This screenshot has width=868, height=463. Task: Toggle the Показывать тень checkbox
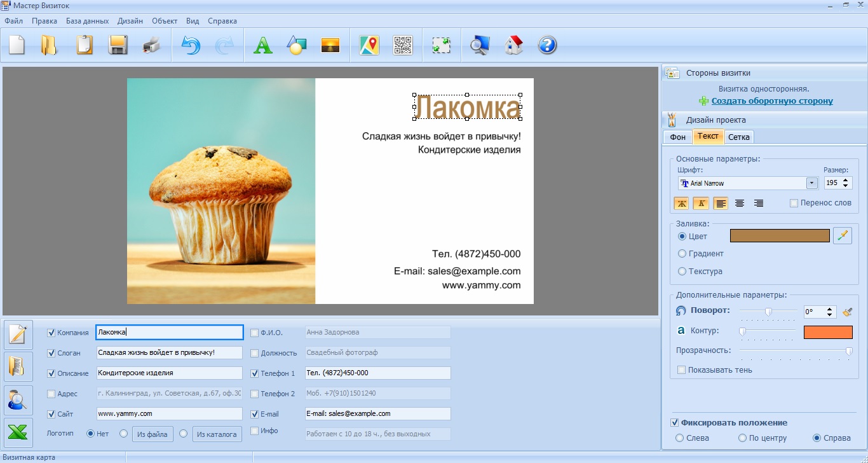[x=682, y=370]
